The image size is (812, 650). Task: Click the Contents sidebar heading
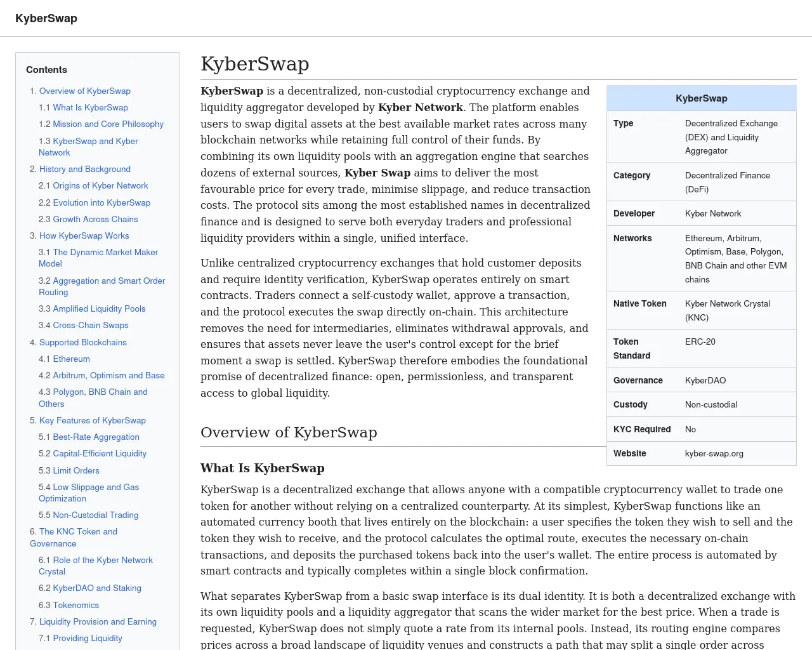(x=46, y=70)
